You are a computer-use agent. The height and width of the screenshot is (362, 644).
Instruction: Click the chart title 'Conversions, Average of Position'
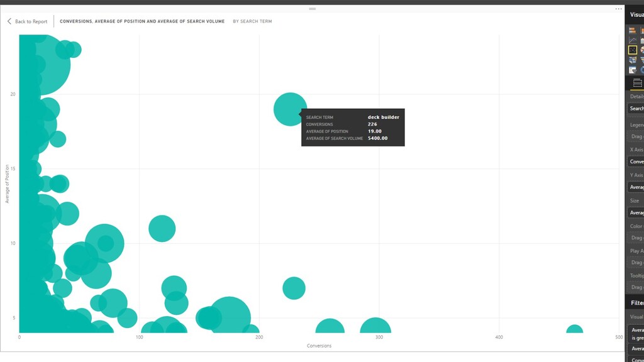pyautogui.click(x=142, y=21)
